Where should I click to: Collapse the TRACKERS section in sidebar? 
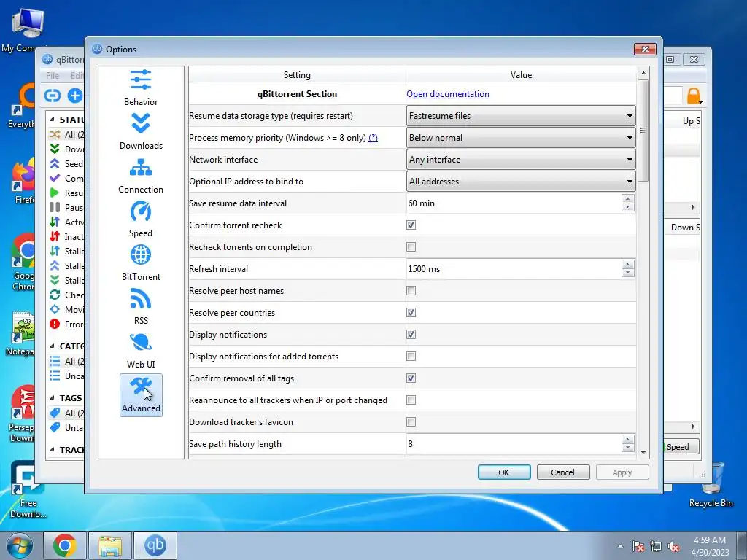52,449
